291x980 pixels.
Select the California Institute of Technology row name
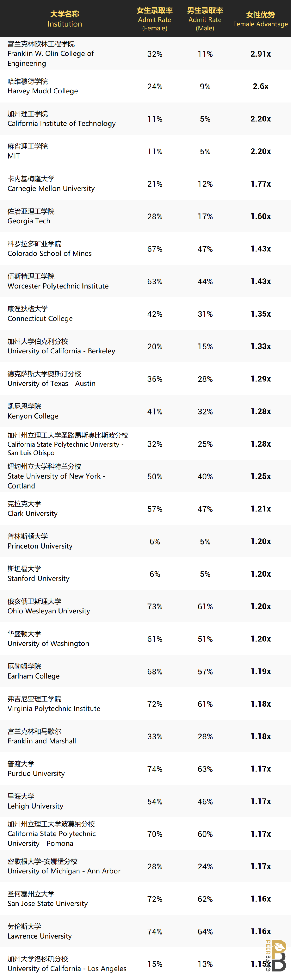click(61, 123)
